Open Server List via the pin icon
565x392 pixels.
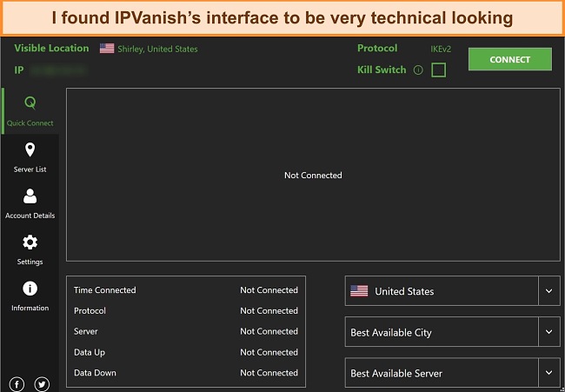[30, 149]
